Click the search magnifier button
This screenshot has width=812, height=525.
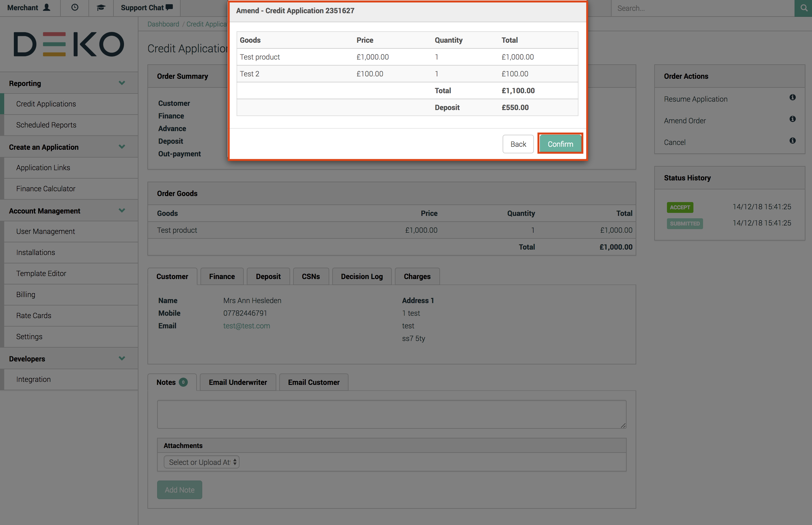tap(804, 8)
